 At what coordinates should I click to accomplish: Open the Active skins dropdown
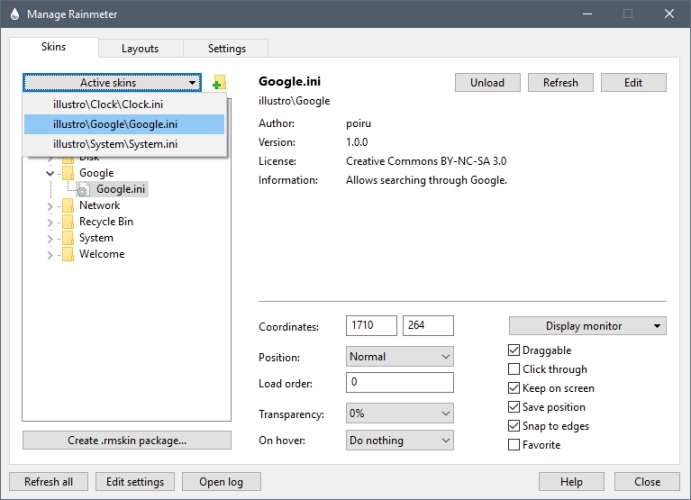(x=112, y=82)
